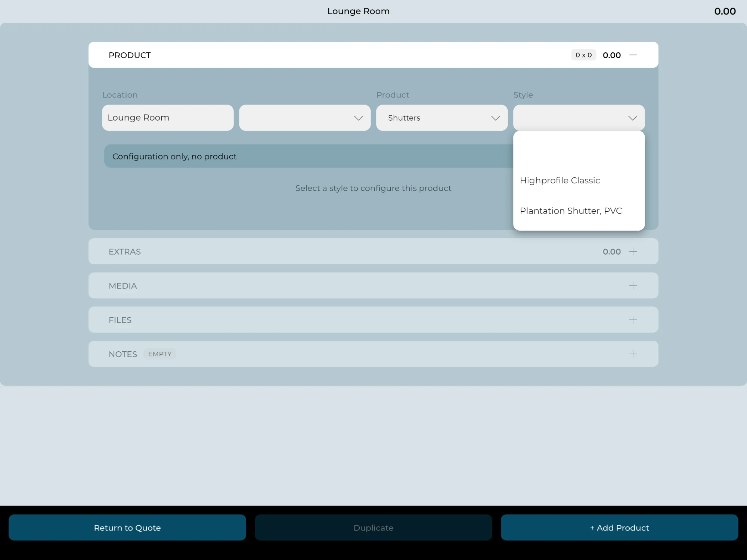The height and width of the screenshot is (560, 747).
Task: Select the blank style option
Action: pos(579,150)
